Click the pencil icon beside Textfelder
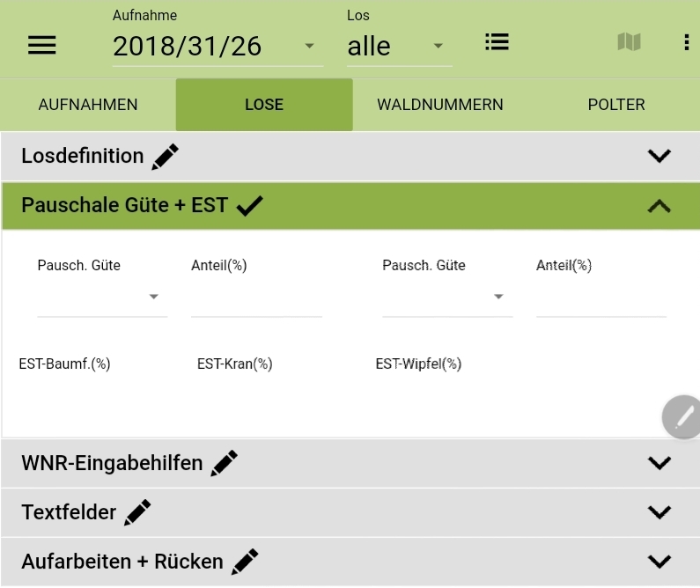 point(137,512)
